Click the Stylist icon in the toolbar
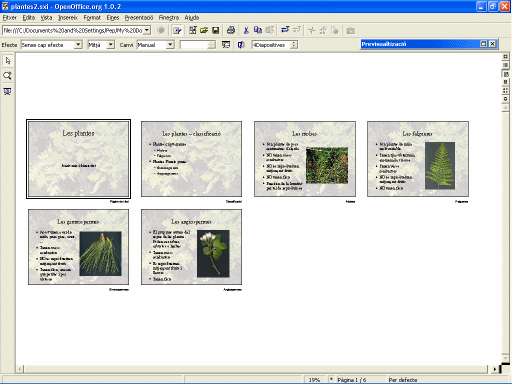 coord(323,30)
